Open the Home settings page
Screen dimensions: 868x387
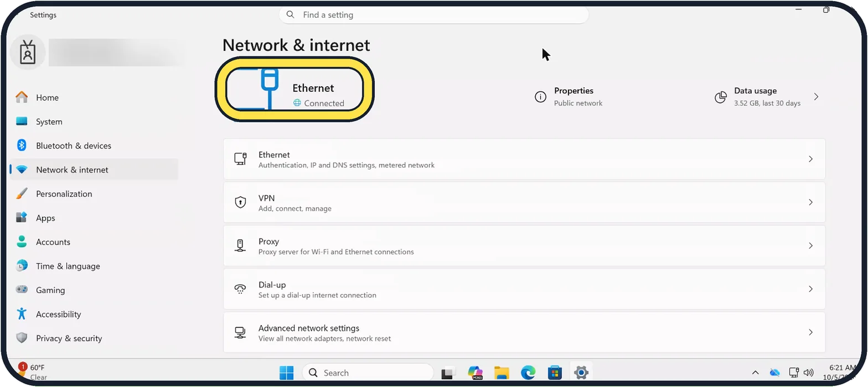tap(94, 97)
